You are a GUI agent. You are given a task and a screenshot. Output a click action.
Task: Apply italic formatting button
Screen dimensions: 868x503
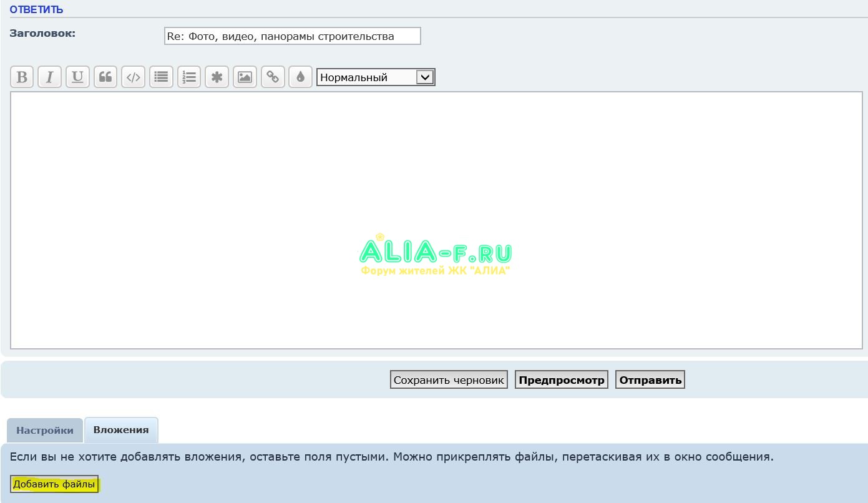click(50, 77)
